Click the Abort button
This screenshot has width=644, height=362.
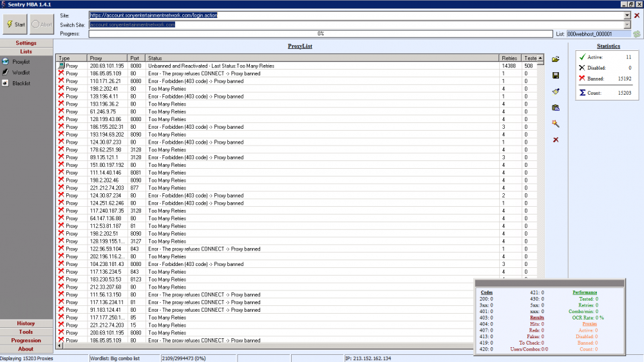tap(42, 24)
